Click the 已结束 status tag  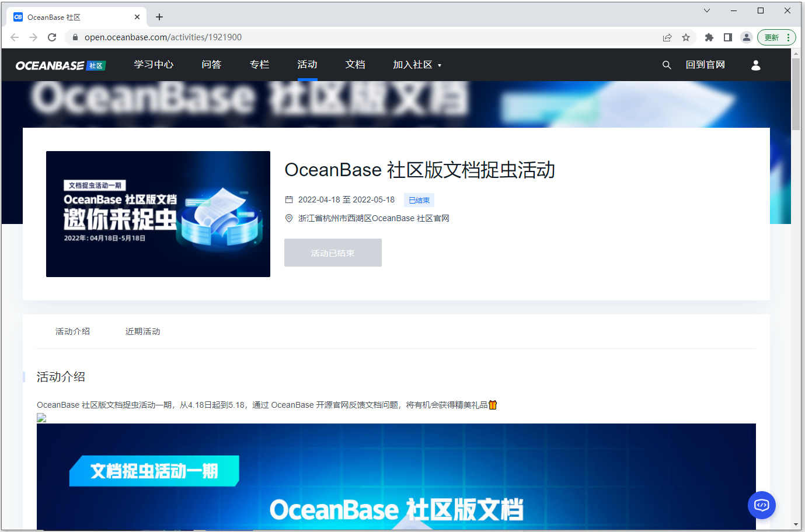(419, 200)
